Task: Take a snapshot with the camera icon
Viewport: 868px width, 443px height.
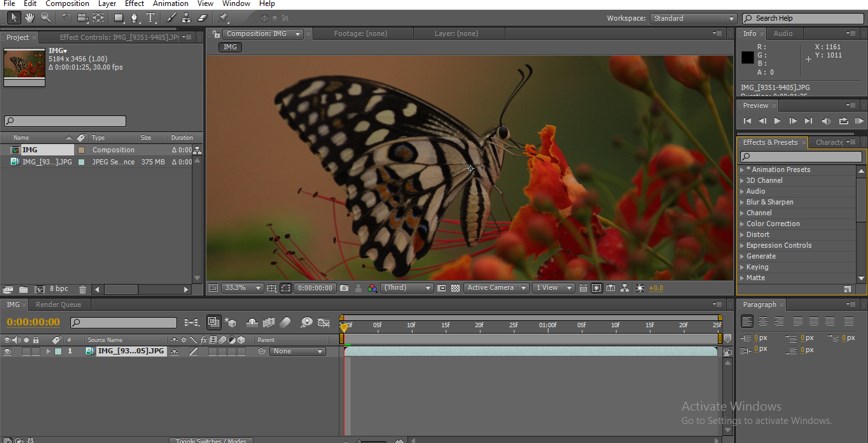Action: click(345, 288)
